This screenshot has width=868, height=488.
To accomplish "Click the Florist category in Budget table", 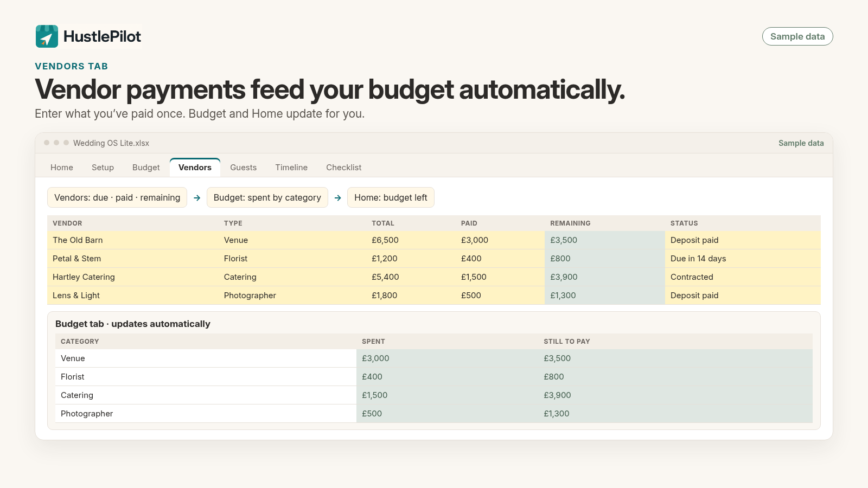I will pos(206,377).
